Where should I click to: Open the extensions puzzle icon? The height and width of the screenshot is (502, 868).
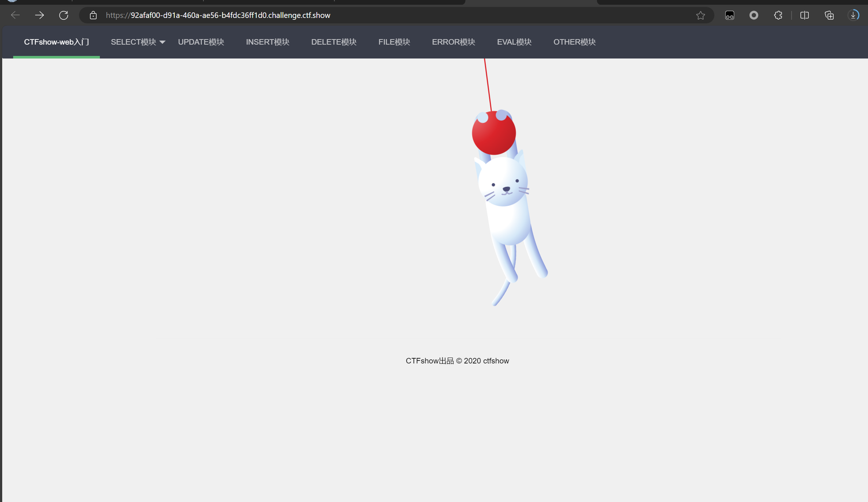pyautogui.click(x=778, y=15)
